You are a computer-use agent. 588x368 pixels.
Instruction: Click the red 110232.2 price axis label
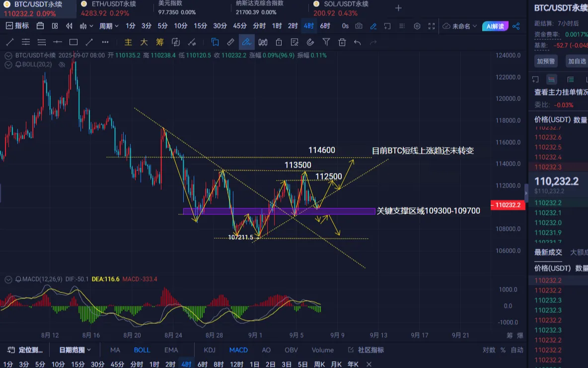508,205
